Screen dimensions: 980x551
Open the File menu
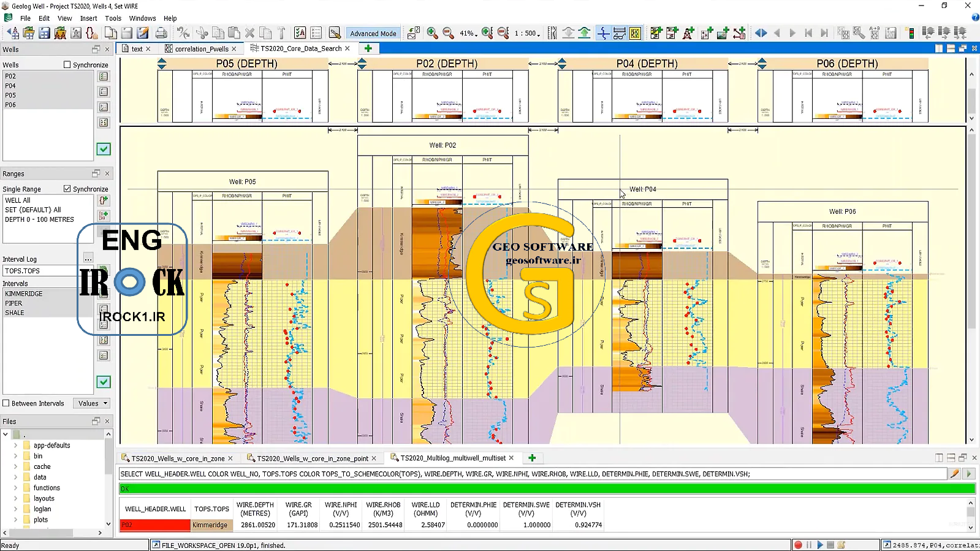(25, 18)
